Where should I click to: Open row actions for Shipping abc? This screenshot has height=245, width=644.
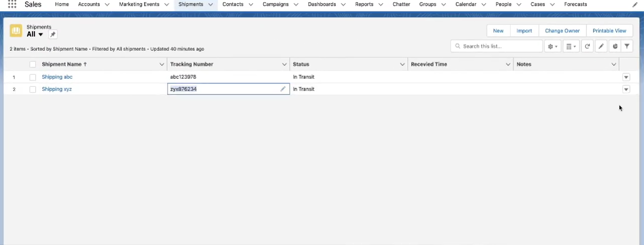tap(626, 77)
